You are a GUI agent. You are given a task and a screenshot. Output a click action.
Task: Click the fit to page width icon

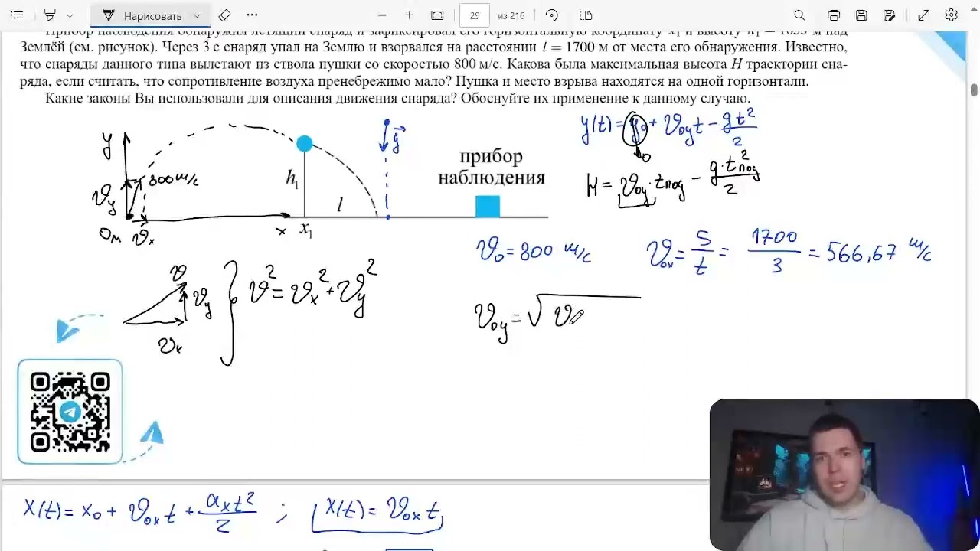point(437,15)
